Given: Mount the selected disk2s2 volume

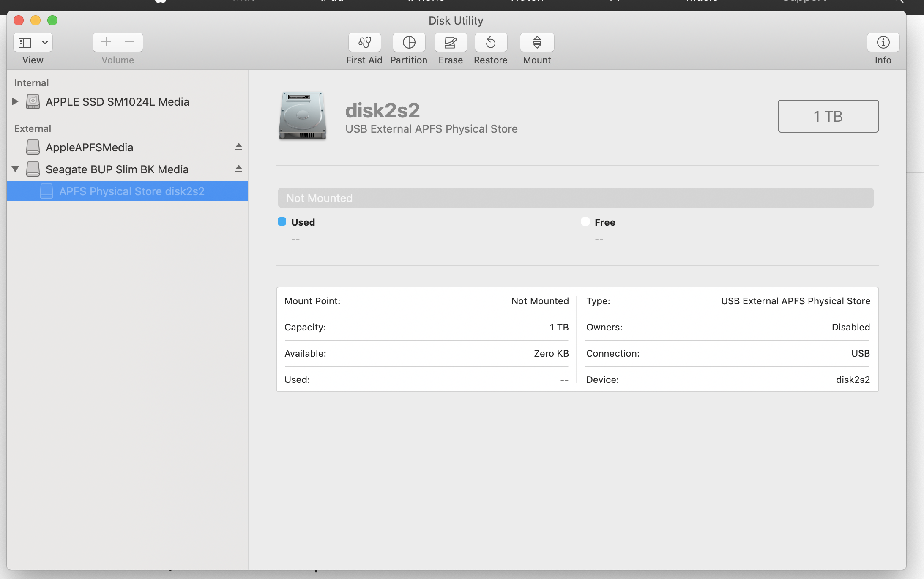Looking at the screenshot, I should click(x=537, y=42).
